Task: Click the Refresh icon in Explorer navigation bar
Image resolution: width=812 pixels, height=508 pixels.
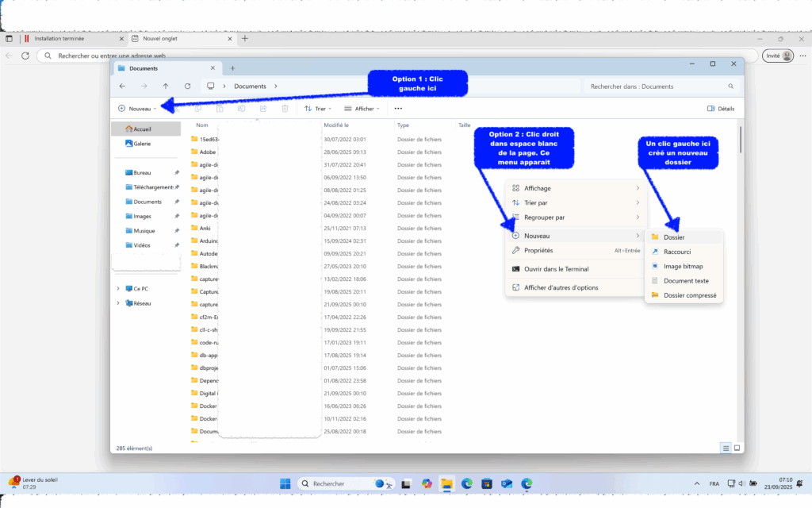Action: click(187, 86)
